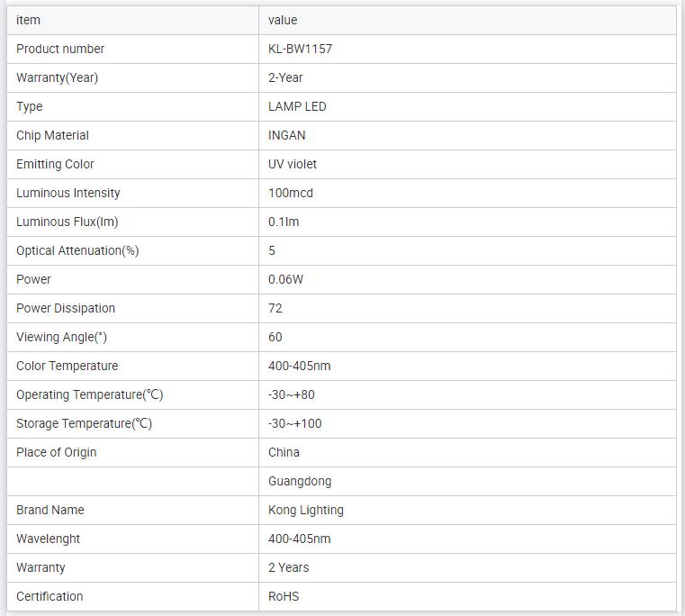The width and height of the screenshot is (685, 616).
Task: Click the "Chip Material" label
Action: click(x=52, y=135)
